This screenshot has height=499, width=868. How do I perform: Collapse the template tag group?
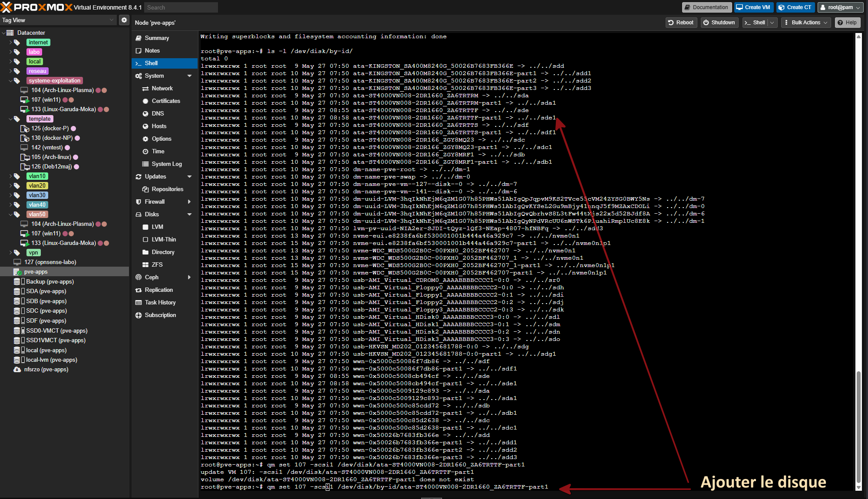click(10, 119)
